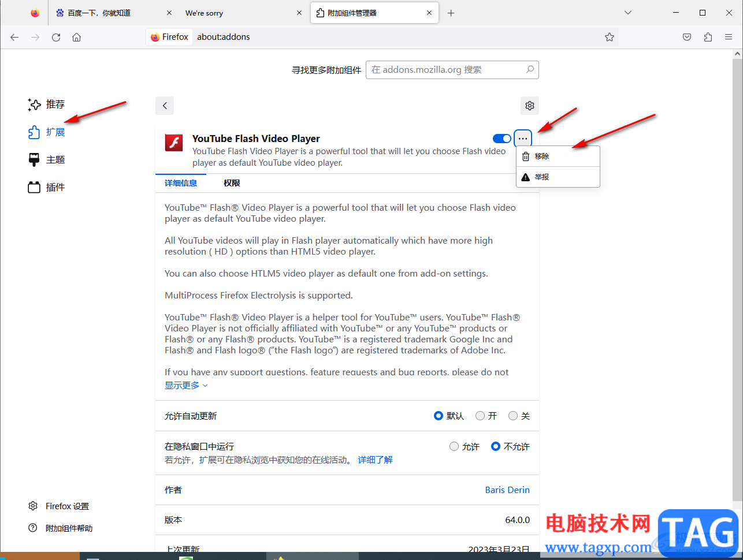
Task: Click the 在隐私窗口中运行 label
Action: [199, 447]
